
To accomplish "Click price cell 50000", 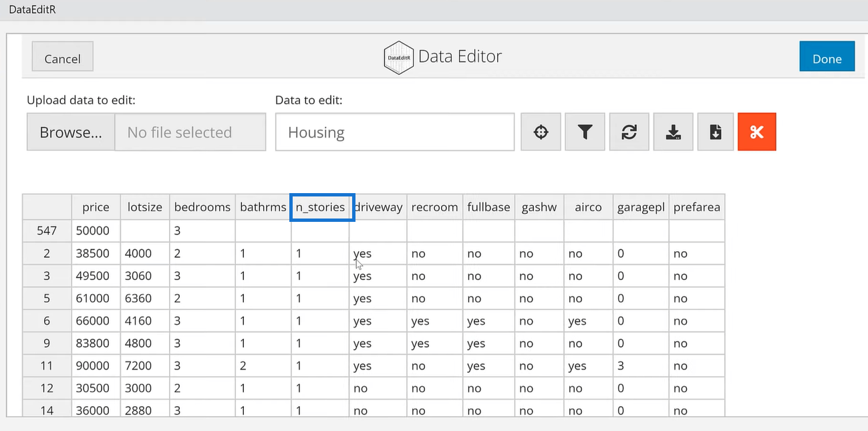I will coord(96,231).
